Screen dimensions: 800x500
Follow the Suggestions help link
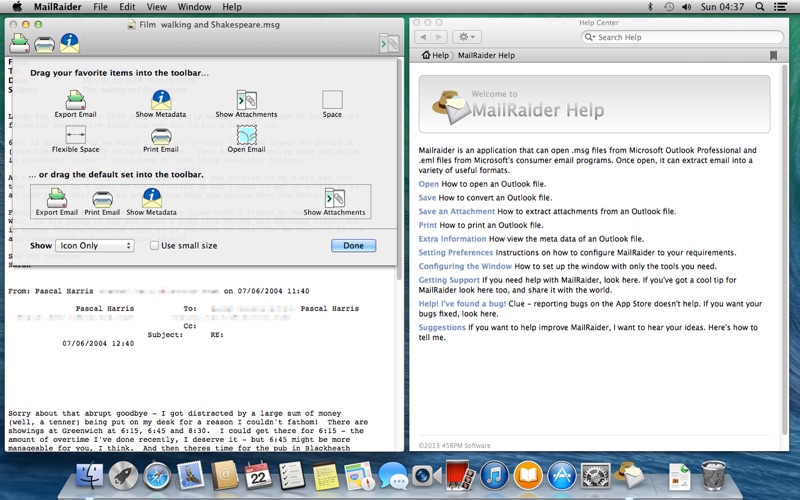click(x=442, y=328)
